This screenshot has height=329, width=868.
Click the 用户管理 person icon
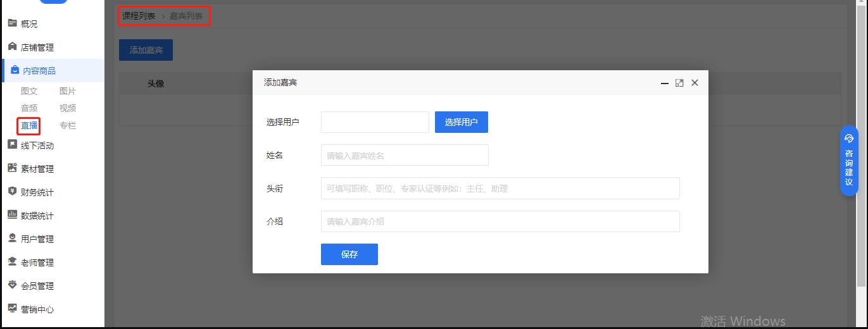point(12,239)
